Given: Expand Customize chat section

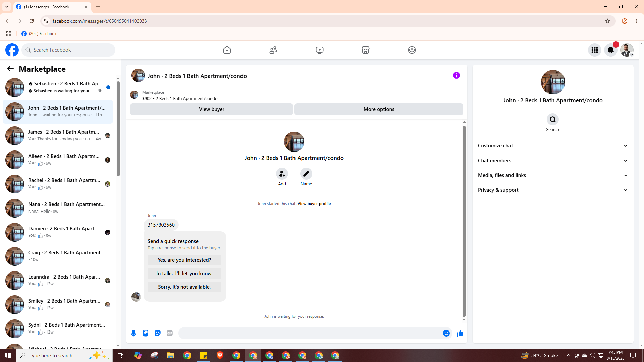Looking at the screenshot, I should click(x=552, y=146).
